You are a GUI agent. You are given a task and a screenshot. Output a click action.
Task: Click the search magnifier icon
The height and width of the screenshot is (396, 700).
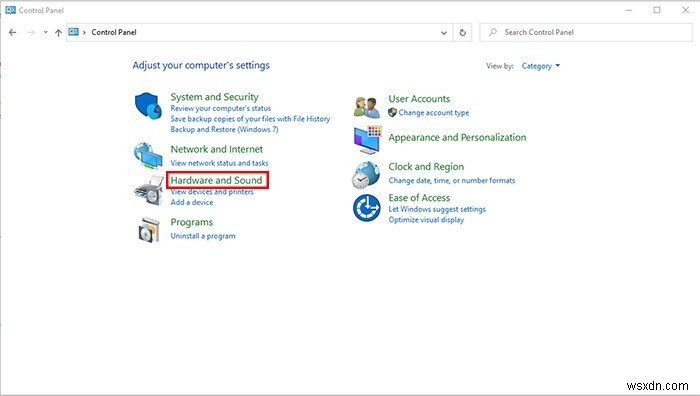tap(492, 32)
